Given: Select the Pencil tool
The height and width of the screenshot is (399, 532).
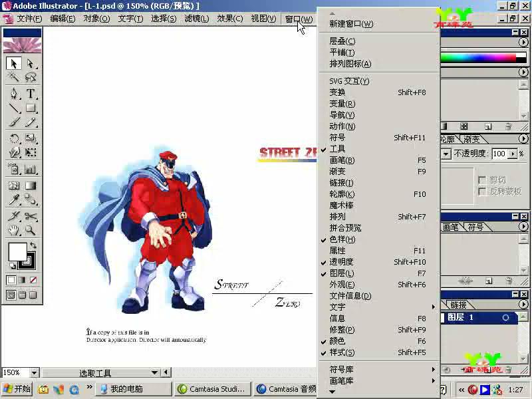Looking at the screenshot, I should pyautogui.click(x=31, y=122).
